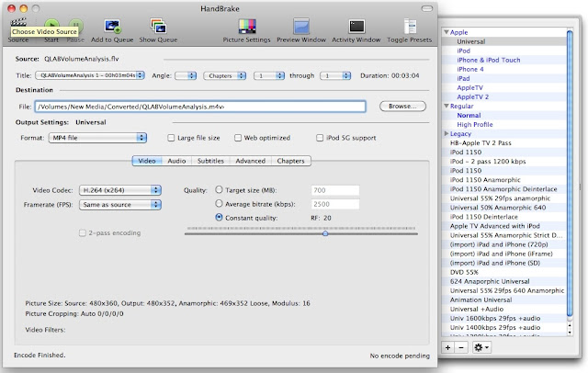Image resolution: width=588 pixels, height=373 pixels.
Task: Select the iPod preset under Apple
Action: [463, 51]
